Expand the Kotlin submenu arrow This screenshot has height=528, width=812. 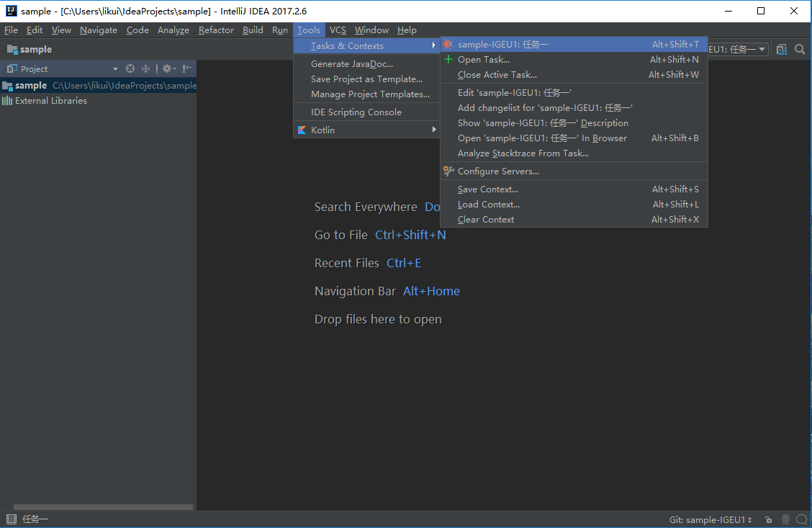tap(434, 130)
